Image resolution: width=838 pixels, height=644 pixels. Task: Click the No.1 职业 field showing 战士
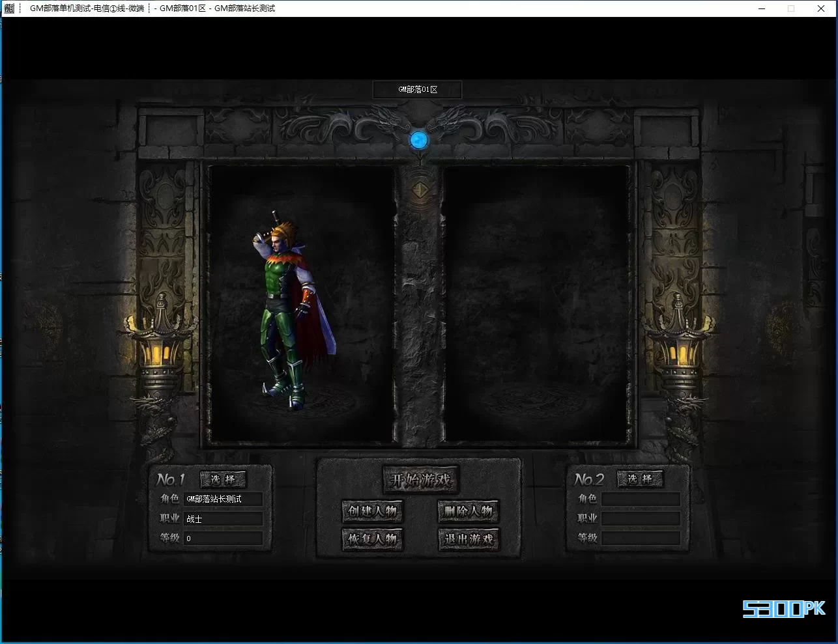click(223, 518)
